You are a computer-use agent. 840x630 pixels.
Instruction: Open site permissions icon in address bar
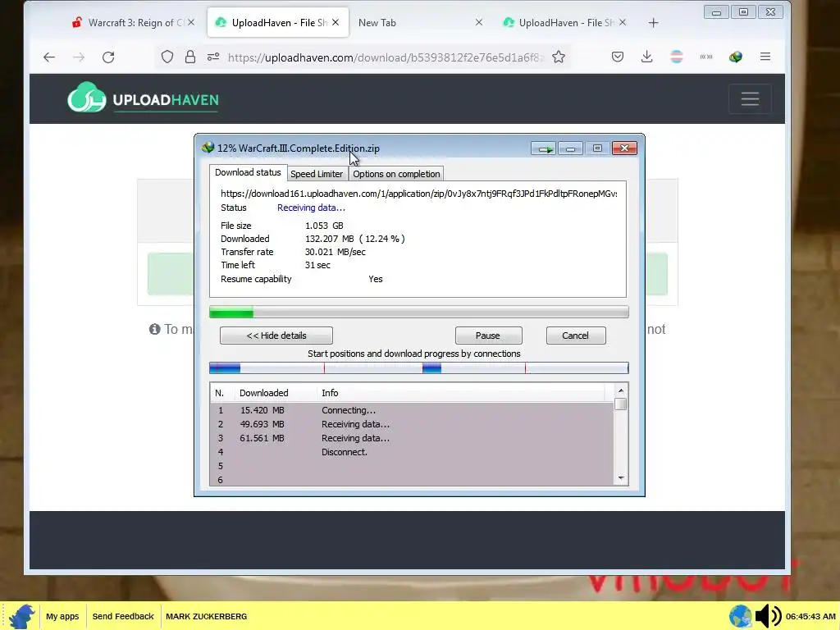coord(213,57)
